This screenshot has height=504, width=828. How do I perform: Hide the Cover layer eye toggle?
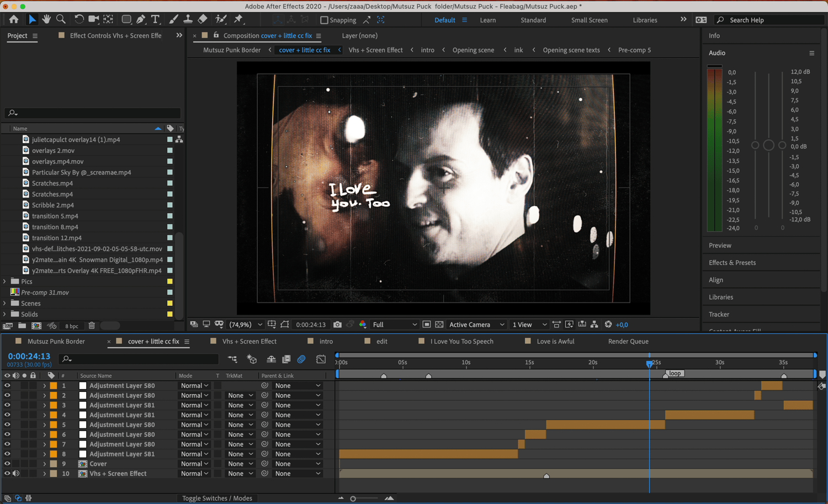[7, 464]
